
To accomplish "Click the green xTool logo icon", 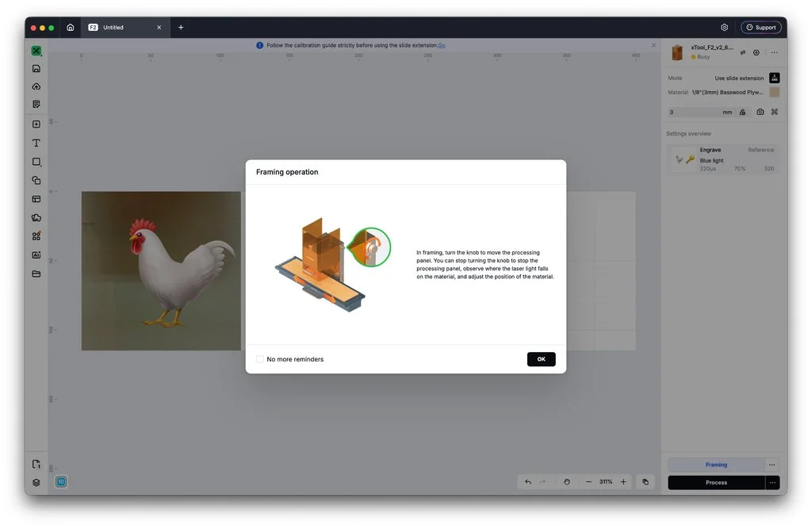I will pos(36,51).
